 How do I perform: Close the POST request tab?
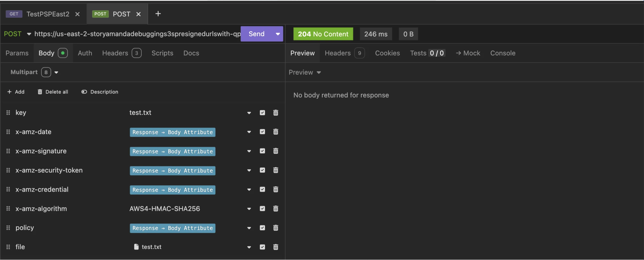139,14
